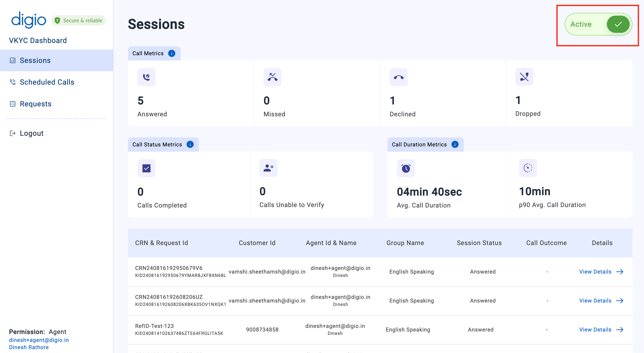Click the Calls Completed checkmark icon
The image size is (644, 353).
146,168
